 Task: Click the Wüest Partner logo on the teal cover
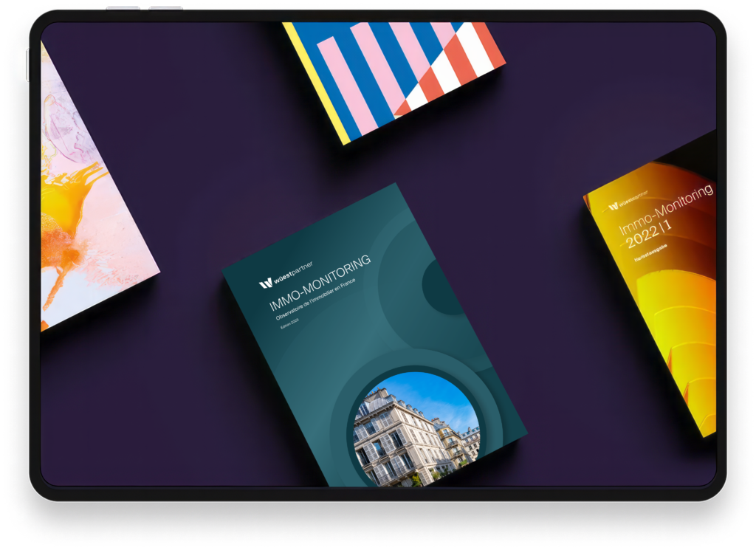286,275
